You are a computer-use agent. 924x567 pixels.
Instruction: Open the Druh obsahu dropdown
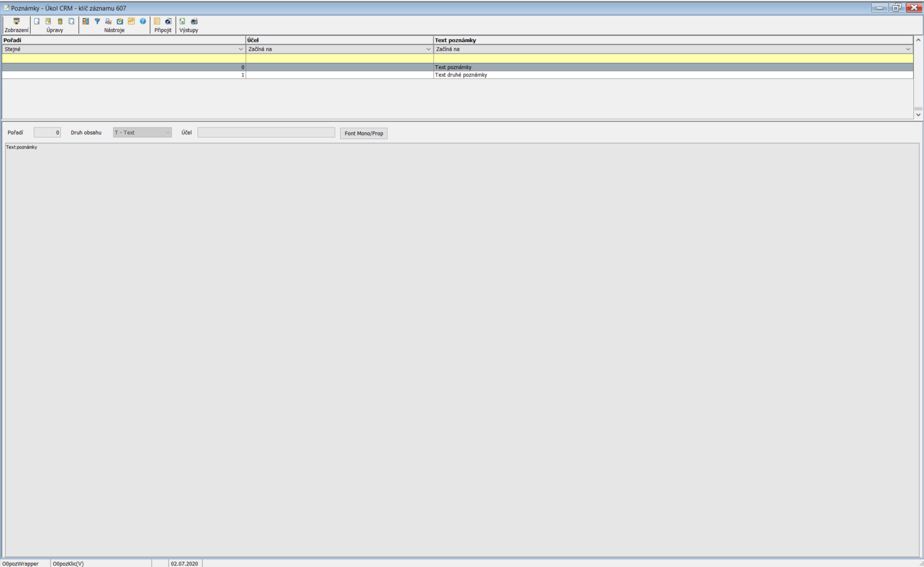point(167,133)
